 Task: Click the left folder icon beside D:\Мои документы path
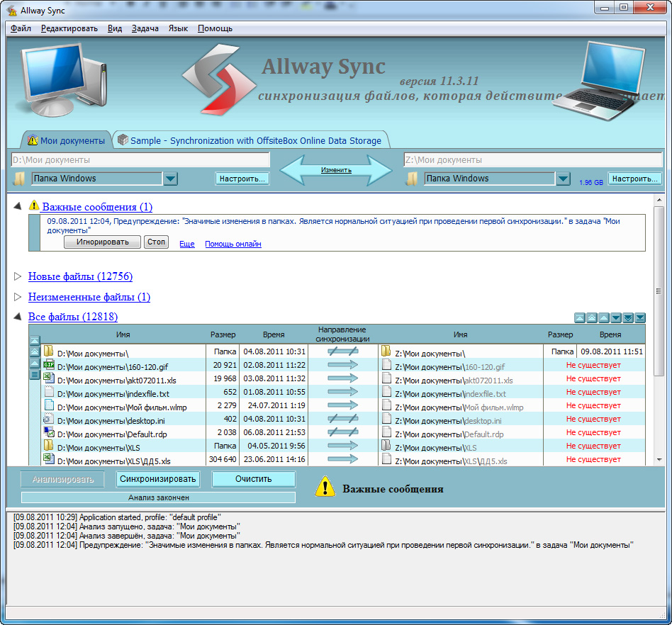pyautogui.click(x=20, y=179)
